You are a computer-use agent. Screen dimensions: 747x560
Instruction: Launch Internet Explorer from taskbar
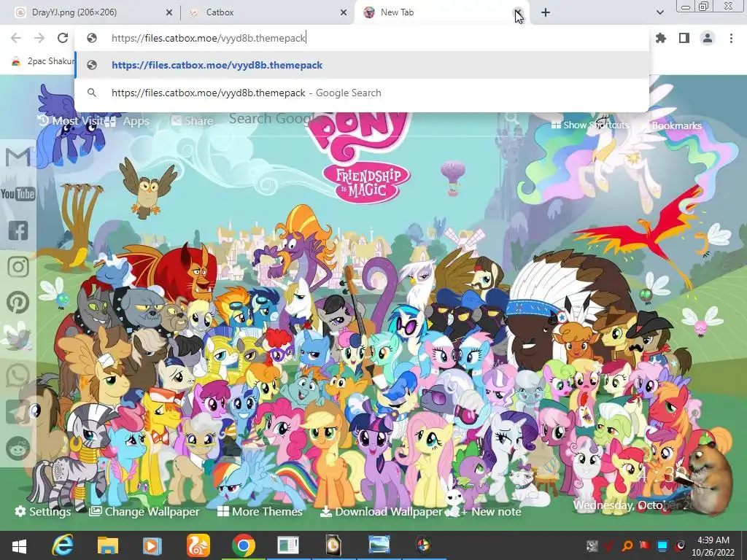(x=63, y=545)
